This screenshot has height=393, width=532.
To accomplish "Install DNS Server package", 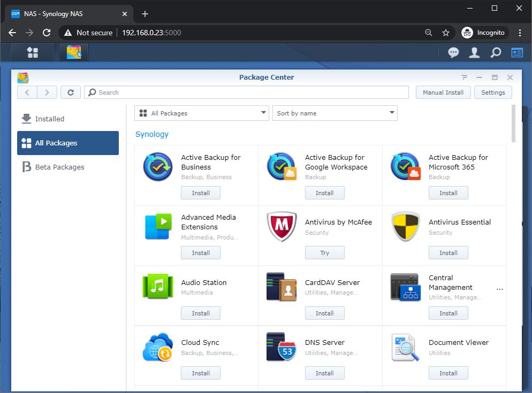I will (x=325, y=373).
